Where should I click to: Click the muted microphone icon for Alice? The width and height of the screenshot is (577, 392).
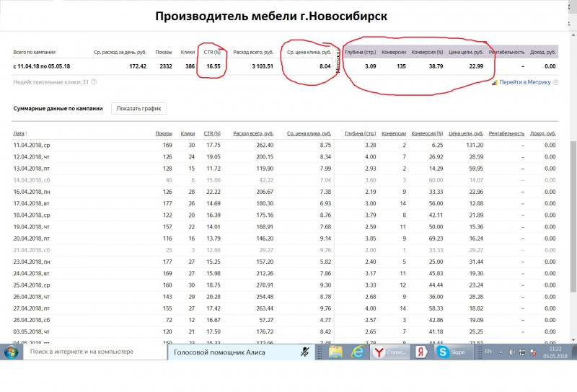pos(304,352)
